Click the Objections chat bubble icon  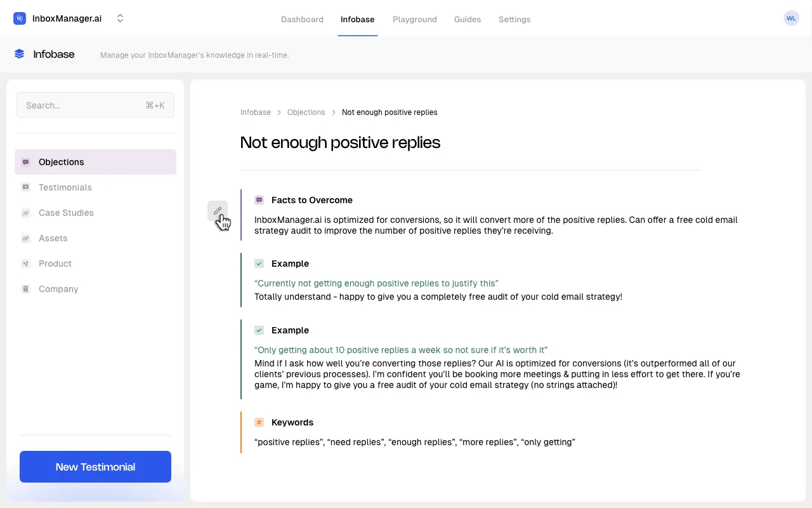25,162
